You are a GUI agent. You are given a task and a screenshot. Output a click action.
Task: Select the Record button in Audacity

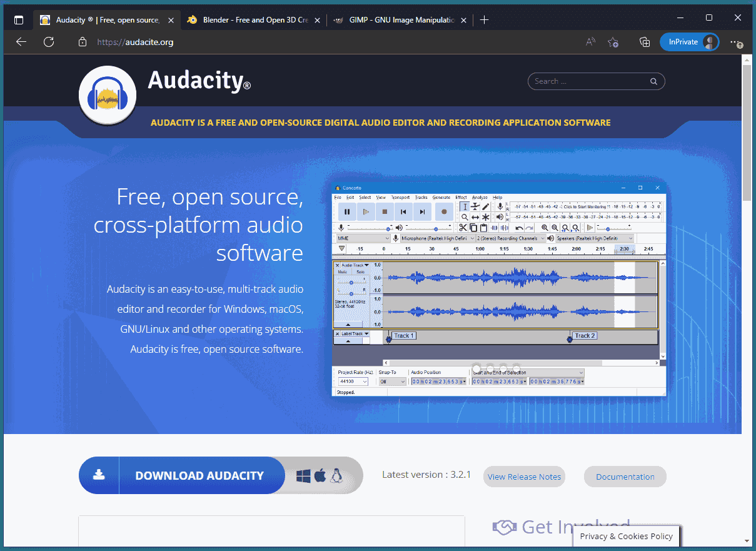tap(443, 211)
